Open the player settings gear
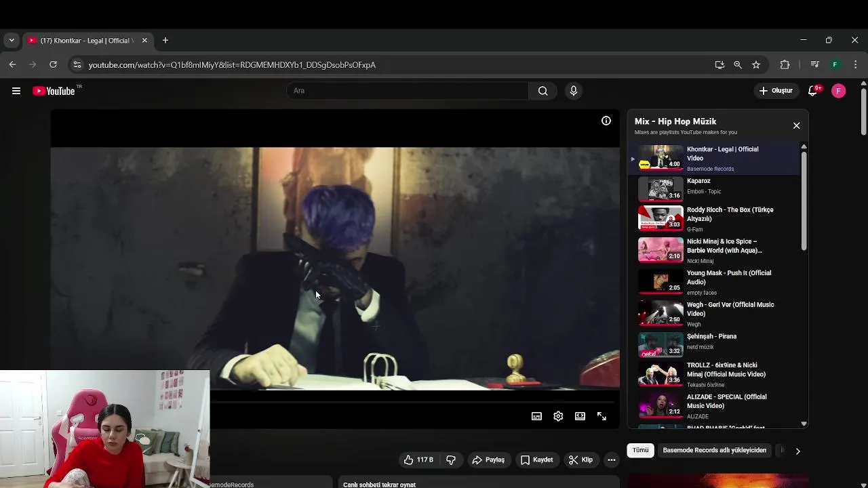The height and width of the screenshot is (488, 868). point(558,416)
